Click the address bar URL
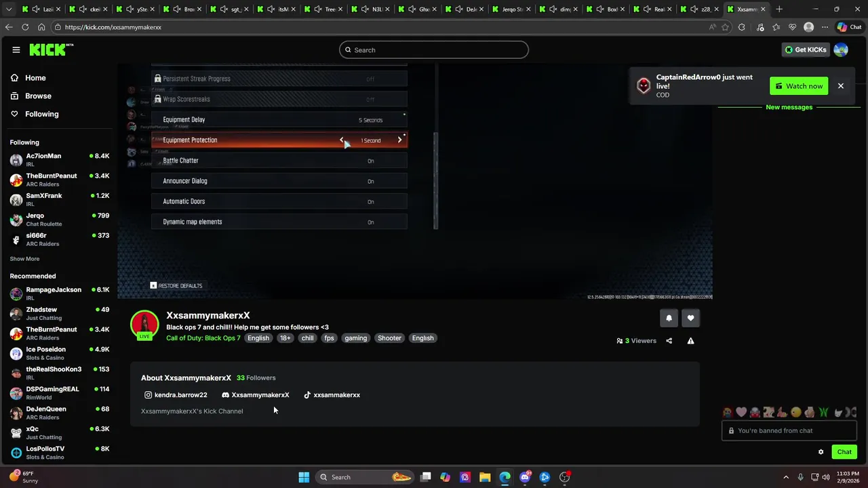This screenshot has width=868, height=488. tap(113, 27)
